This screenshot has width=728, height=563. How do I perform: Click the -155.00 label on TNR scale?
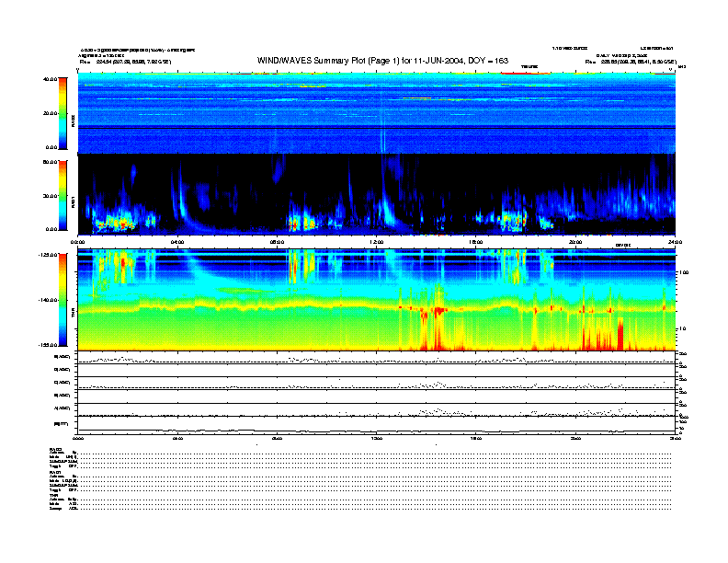coord(43,344)
